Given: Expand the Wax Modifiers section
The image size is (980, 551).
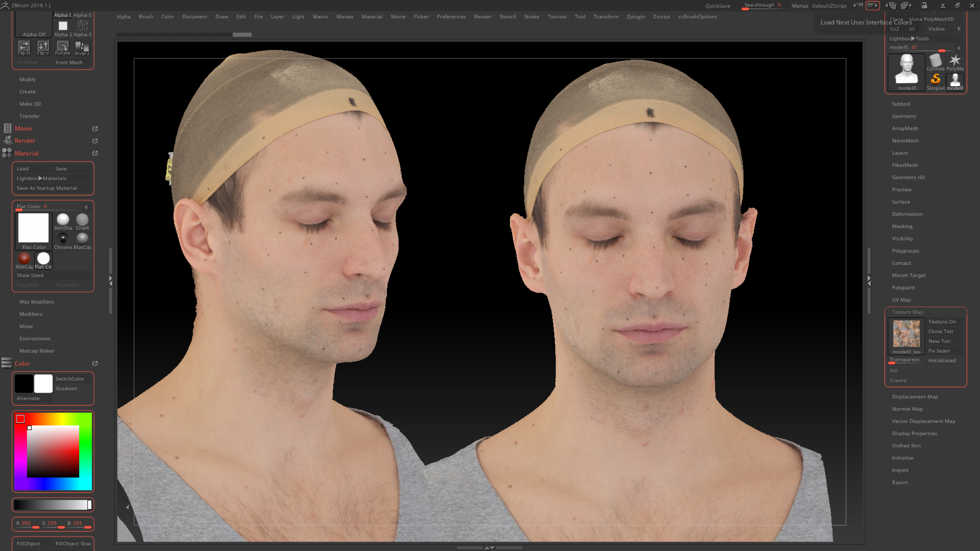Looking at the screenshot, I should pos(36,302).
